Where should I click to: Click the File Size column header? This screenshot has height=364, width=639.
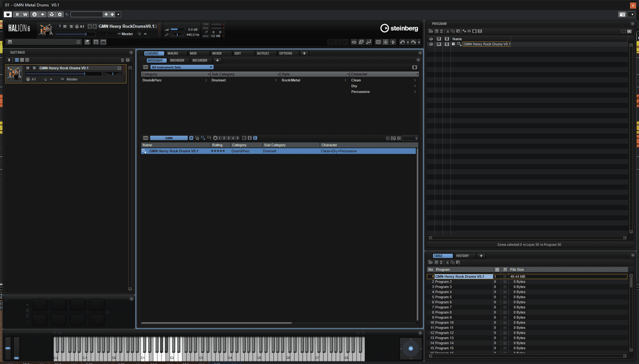(x=517, y=269)
